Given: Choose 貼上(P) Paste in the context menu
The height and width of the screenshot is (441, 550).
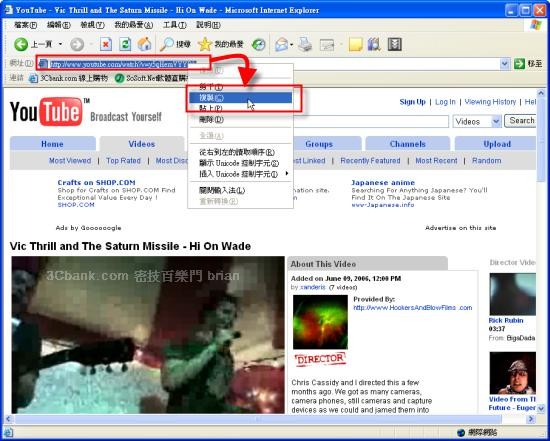Looking at the screenshot, I should click(240, 108).
